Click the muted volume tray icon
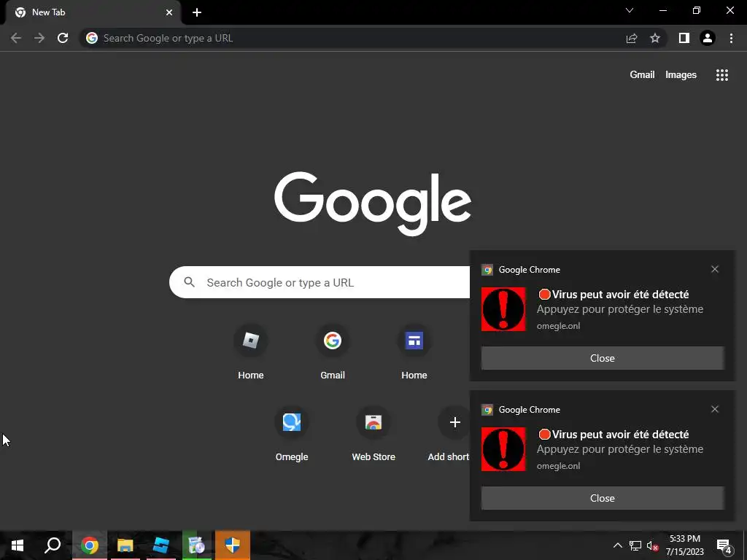The image size is (747, 560). 653,545
